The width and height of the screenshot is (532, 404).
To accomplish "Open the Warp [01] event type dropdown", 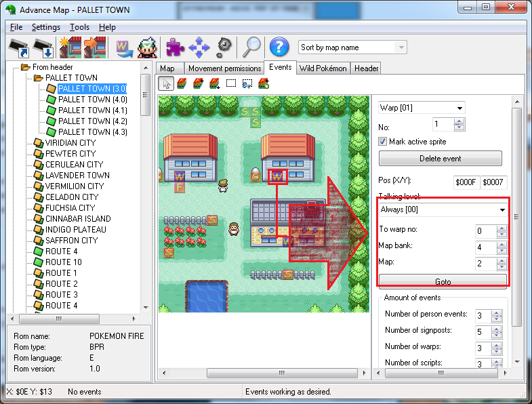I will 422,108.
